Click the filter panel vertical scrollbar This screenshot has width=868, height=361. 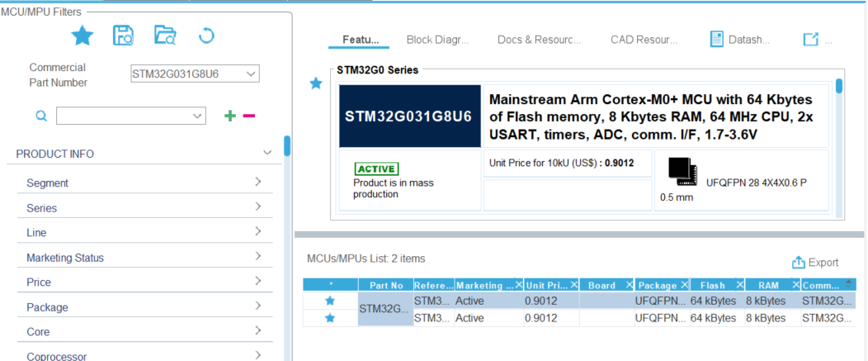point(287,146)
